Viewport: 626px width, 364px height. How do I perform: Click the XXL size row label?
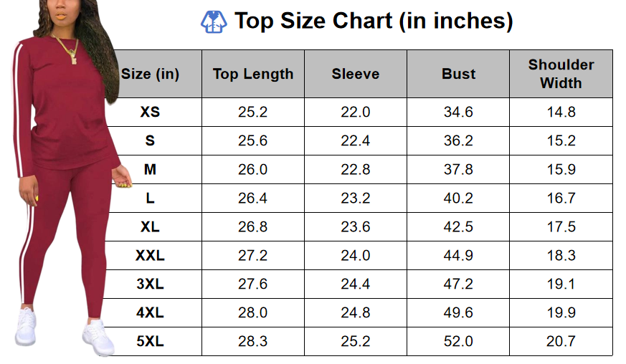151,255
